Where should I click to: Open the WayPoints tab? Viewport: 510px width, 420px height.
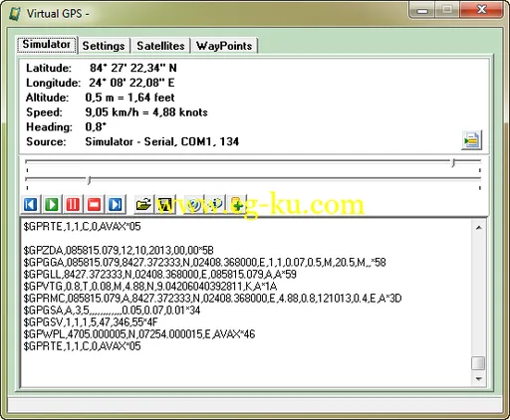[224, 46]
